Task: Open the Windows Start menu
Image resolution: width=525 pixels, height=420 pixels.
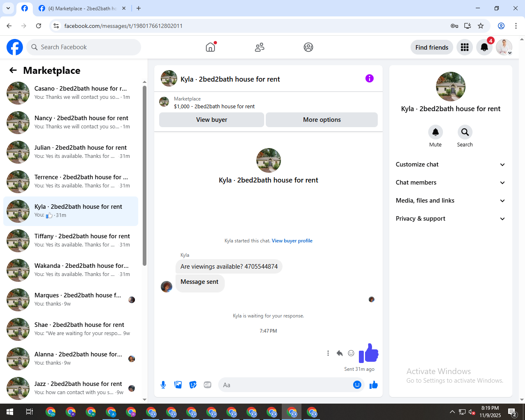Action: (10, 412)
